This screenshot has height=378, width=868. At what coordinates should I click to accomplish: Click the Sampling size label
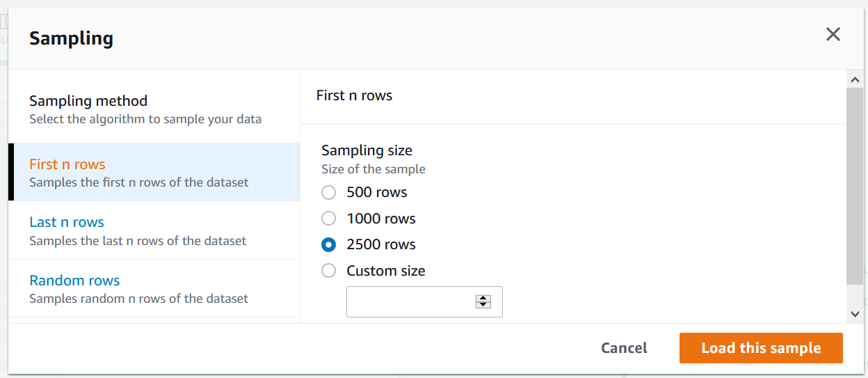pyautogui.click(x=367, y=150)
